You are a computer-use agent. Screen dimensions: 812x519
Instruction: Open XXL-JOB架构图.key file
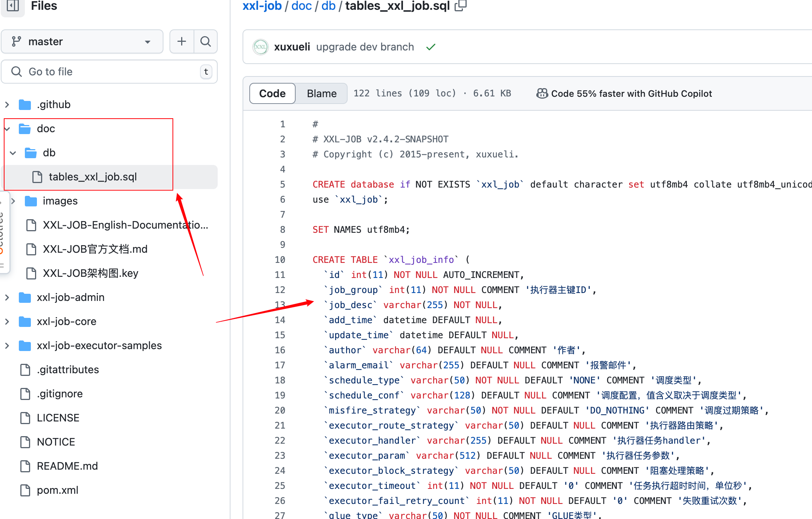(x=91, y=273)
